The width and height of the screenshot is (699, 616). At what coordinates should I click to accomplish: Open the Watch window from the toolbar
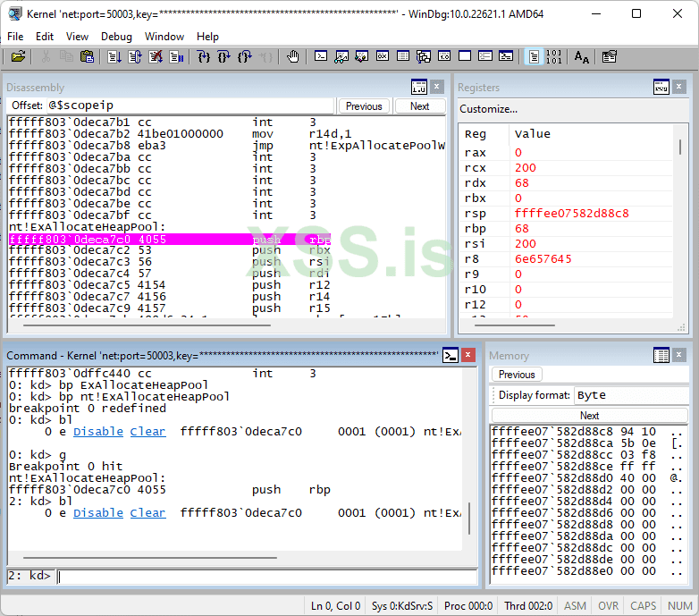point(341,56)
